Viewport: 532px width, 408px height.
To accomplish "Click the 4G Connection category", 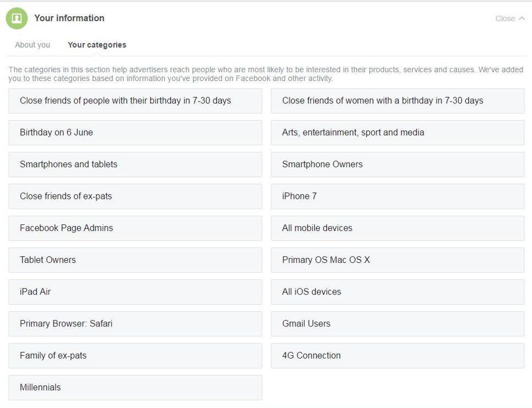I will [397, 356].
